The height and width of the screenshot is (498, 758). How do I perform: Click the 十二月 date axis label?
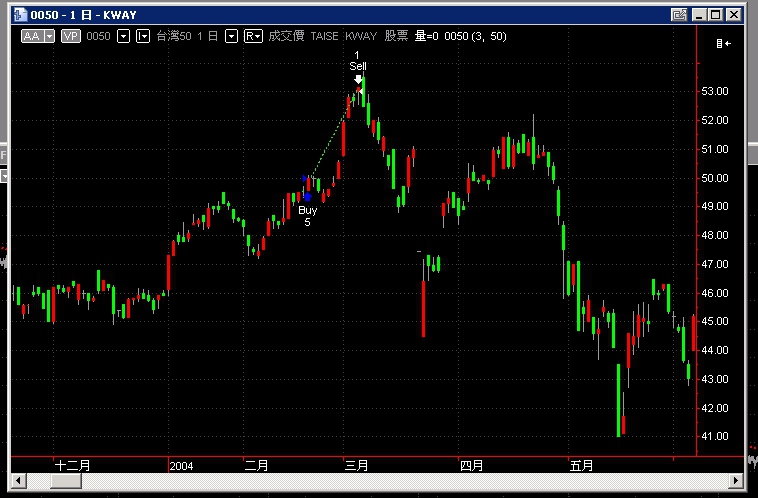[x=73, y=466]
